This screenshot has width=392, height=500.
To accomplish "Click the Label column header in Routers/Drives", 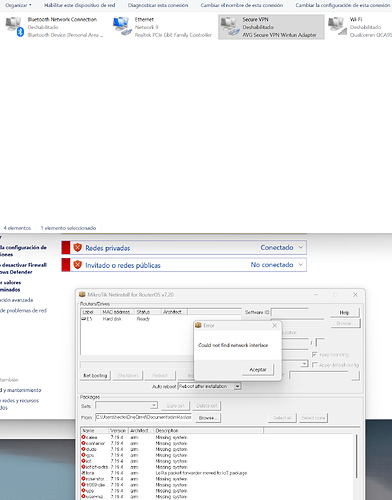I will pos(91,312).
